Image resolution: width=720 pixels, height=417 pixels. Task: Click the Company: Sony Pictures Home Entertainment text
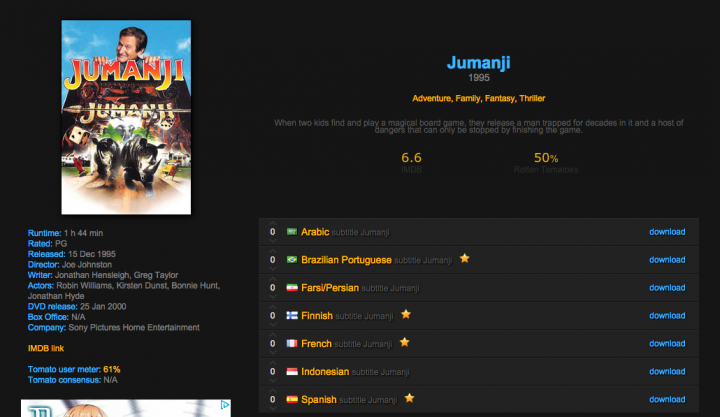pyautogui.click(x=113, y=327)
